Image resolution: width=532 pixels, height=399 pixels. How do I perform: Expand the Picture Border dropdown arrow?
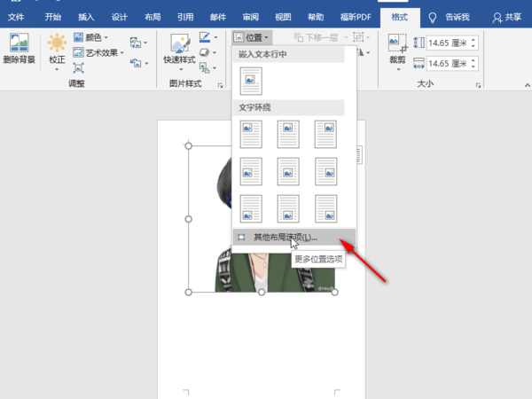pyautogui.click(x=215, y=37)
